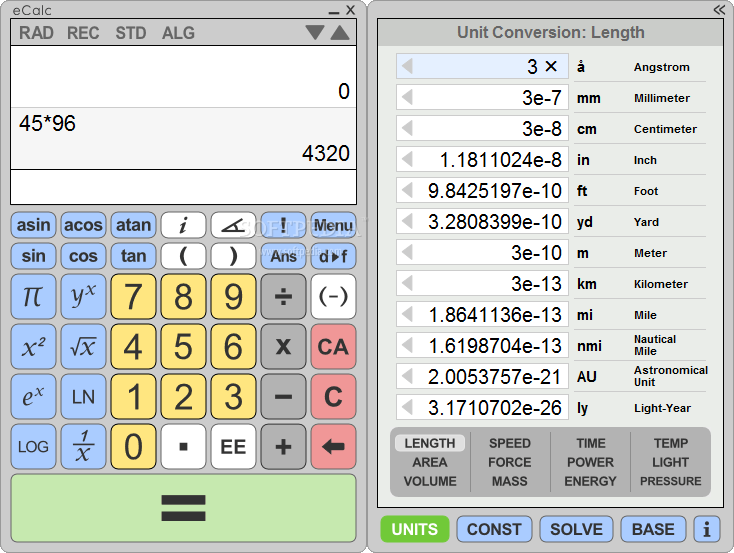Image resolution: width=734 pixels, height=553 pixels.
Task: Collapse side panel with double chevron
Action: pos(719,10)
